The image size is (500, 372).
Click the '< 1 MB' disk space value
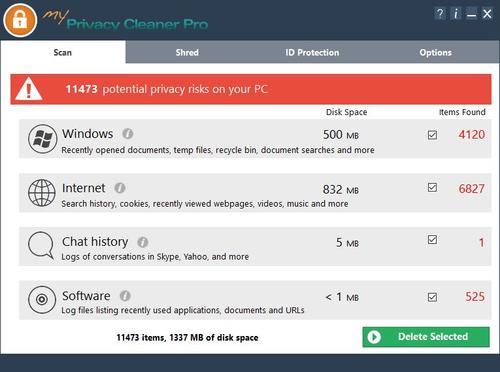pos(342,297)
